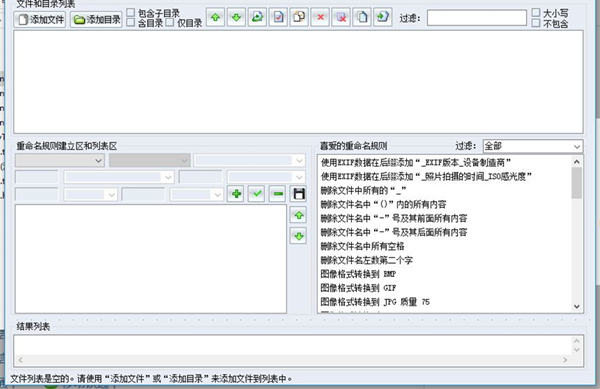Tick the 不包含 exclude checkbox
This screenshot has height=389, width=600.
coord(536,23)
